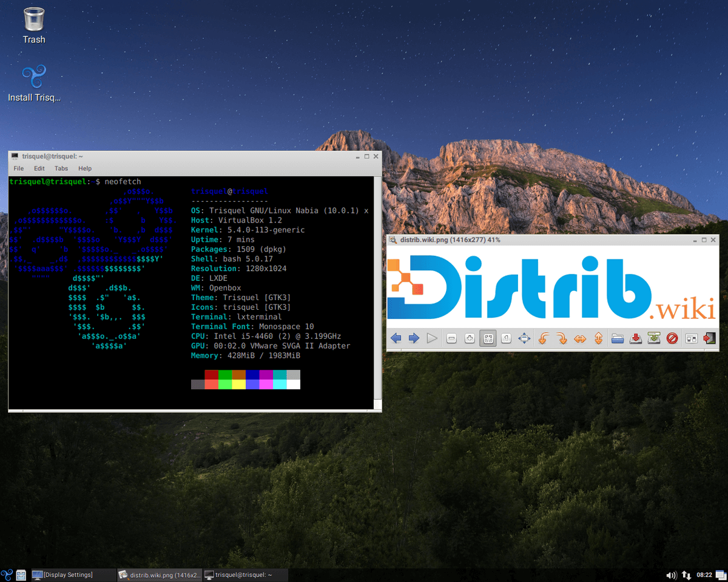
Task: Open the Trash desktop icon
Action: [34, 25]
